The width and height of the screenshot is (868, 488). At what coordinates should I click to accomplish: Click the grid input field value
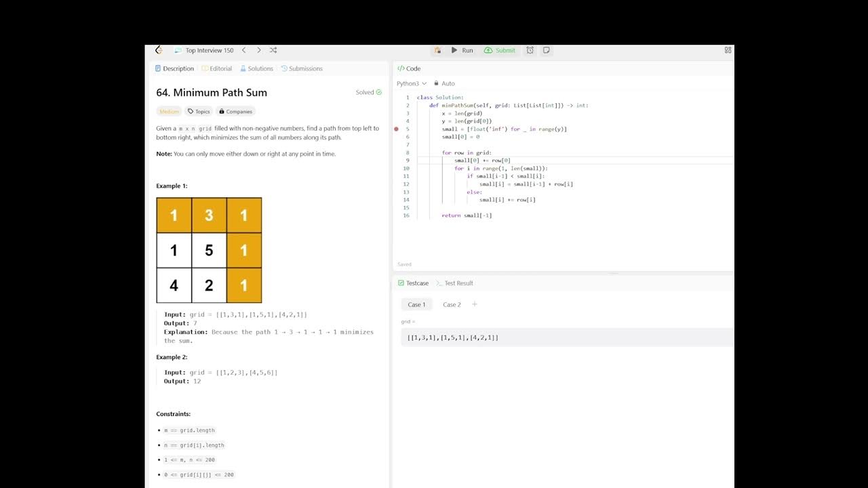point(567,338)
